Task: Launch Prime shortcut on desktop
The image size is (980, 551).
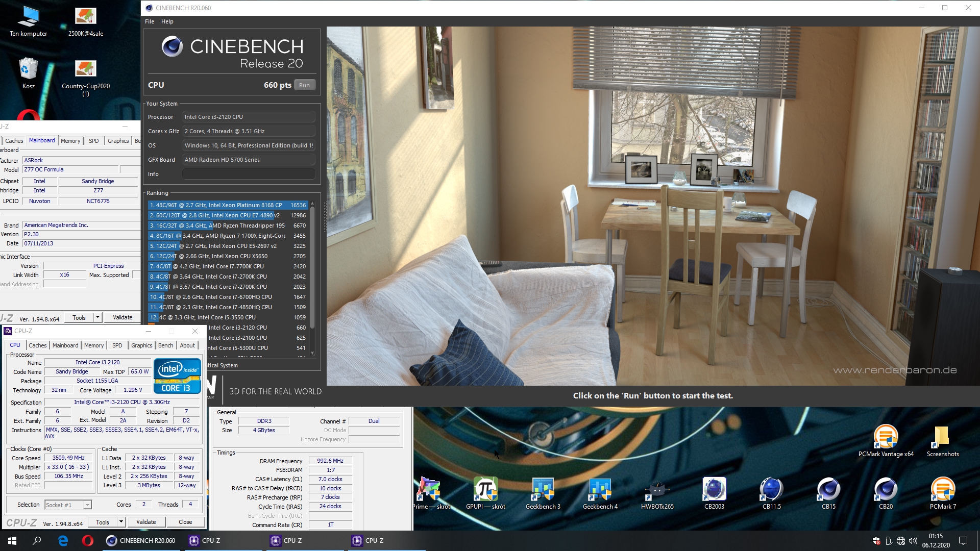Action: tap(431, 493)
